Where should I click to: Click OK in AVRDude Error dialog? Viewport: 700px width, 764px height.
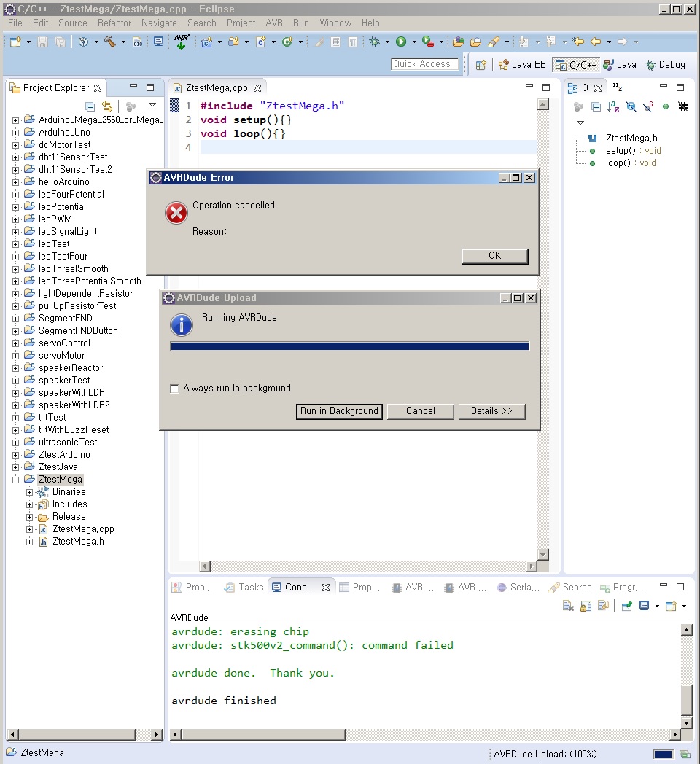click(x=495, y=256)
